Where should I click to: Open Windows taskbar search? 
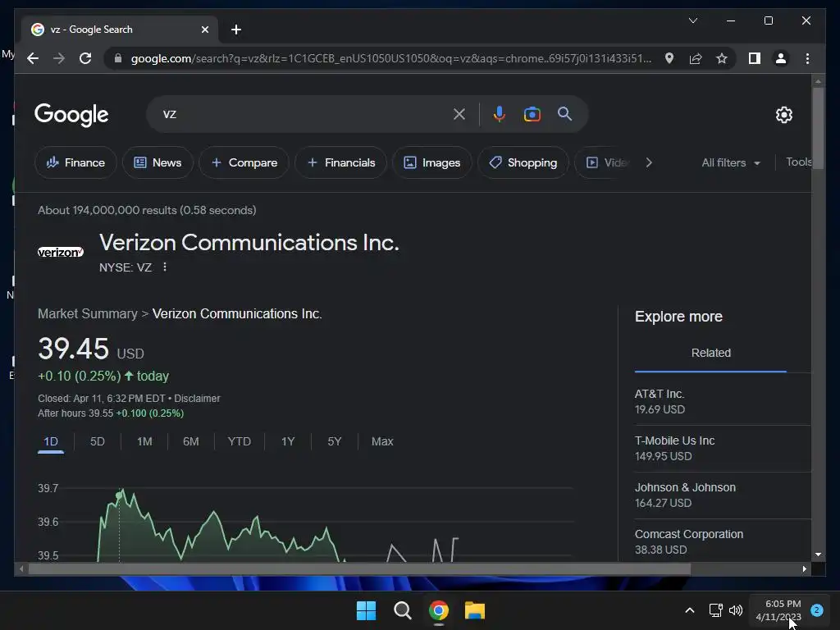pos(402,610)
